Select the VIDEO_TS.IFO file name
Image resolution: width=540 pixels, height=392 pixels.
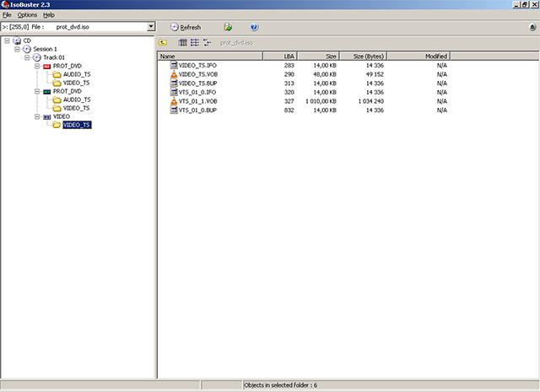point(197,66)
